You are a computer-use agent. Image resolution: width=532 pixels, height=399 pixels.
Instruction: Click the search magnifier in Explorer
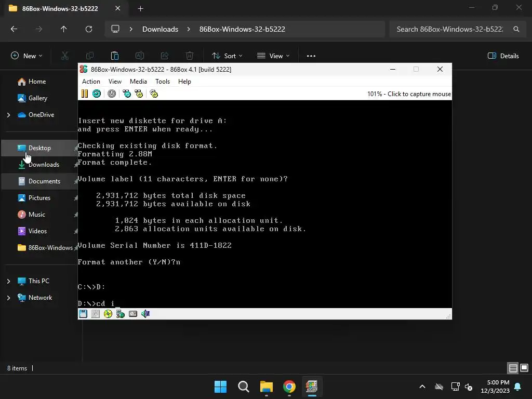516,29
